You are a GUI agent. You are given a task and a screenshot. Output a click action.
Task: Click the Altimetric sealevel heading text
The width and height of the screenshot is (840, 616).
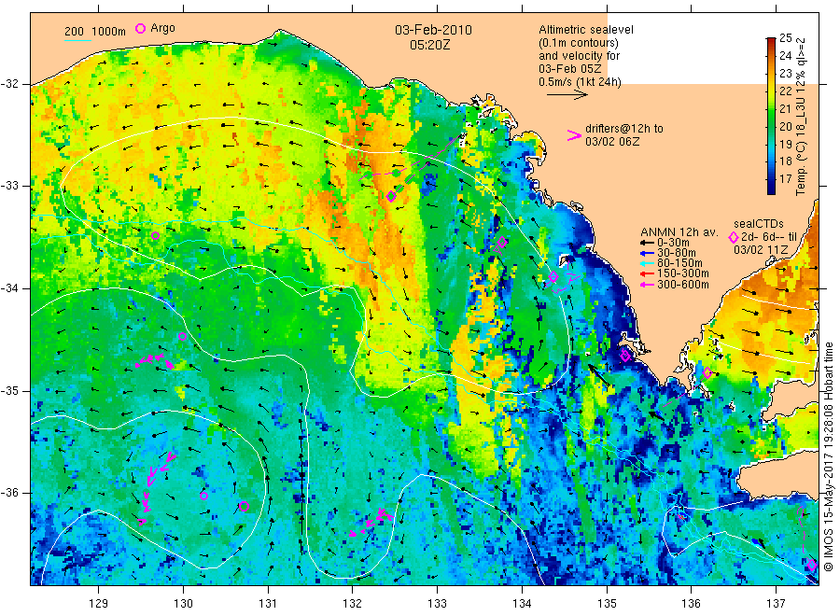pos(586,30)
